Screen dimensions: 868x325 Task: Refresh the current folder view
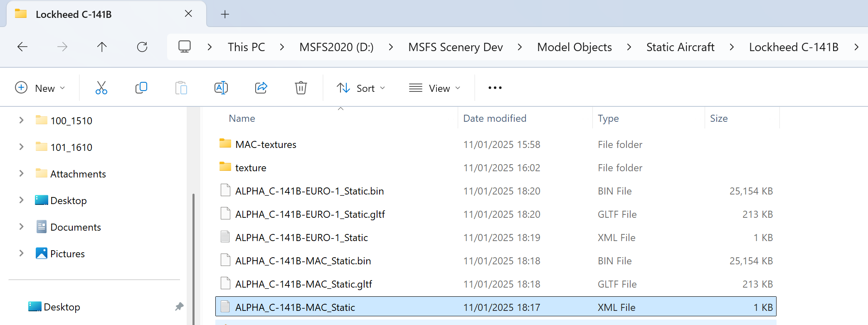pyautogui.click(x=142, y=47)
